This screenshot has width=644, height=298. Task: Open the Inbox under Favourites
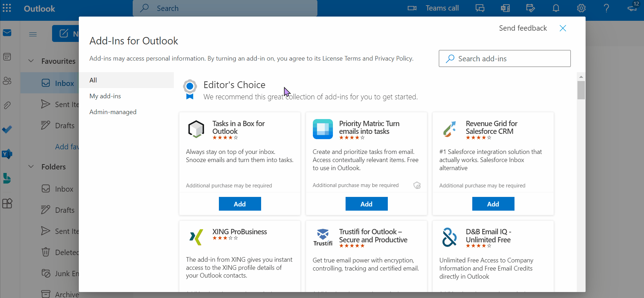(x=50, y=83)
